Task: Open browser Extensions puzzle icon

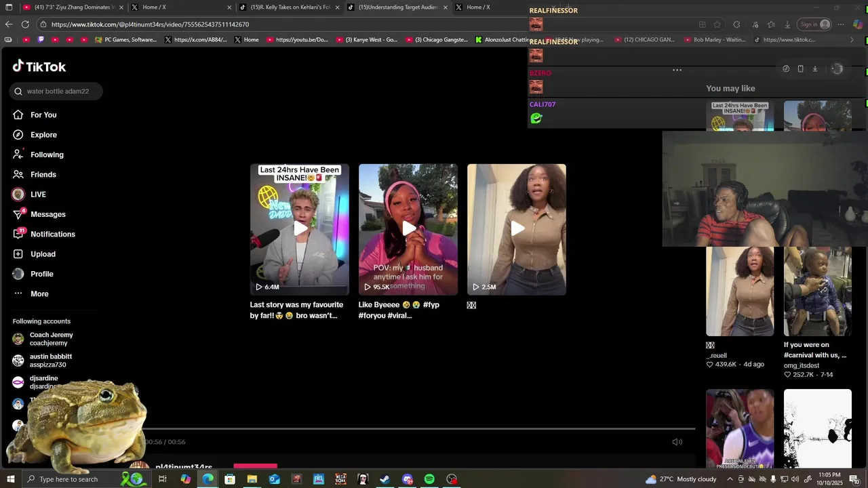Action: click(x=737, y=24)
